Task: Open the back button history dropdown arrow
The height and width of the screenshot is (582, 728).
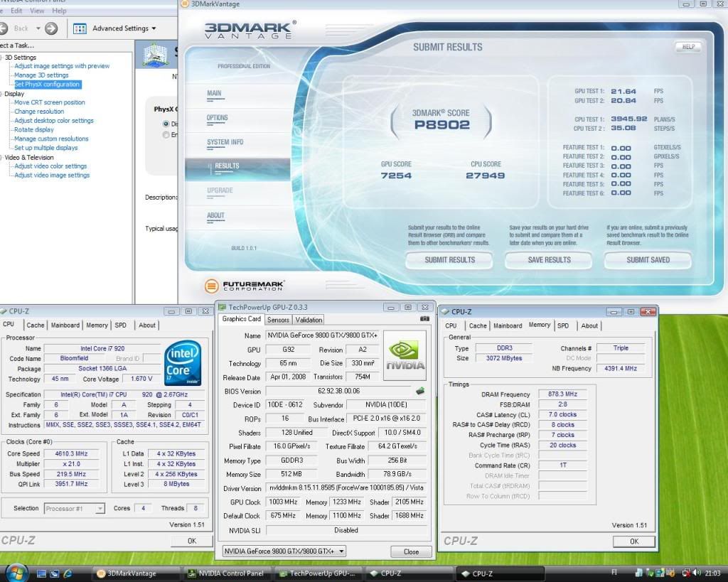Action: pyautogui.click(x=36, y=28)
